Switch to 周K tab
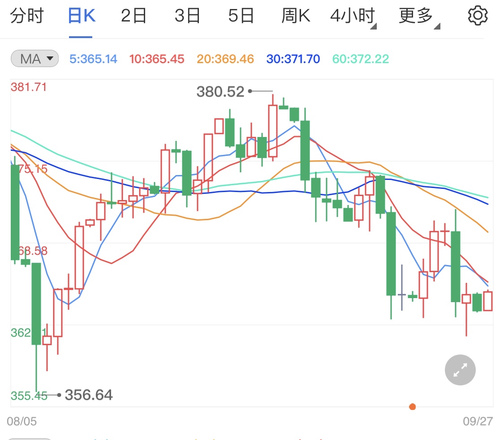504x440 pixels. pyautogui.click(x=296, y=15)
